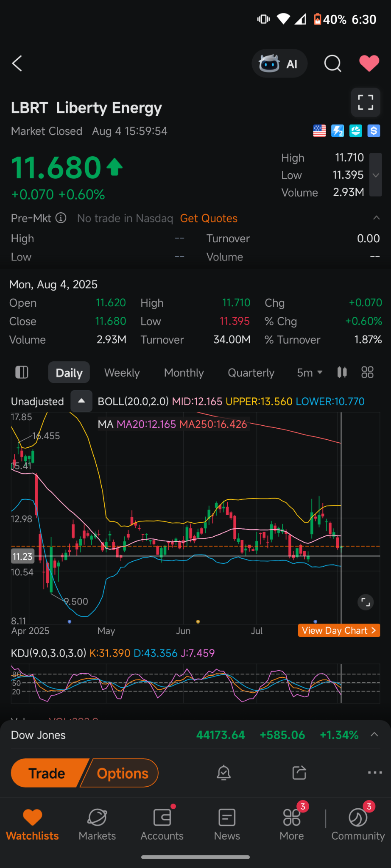Tap the 16.455 high label on the chart
The height and width of the screenshot is (868, 391).
pyautogui.click(x=46, y=436)
